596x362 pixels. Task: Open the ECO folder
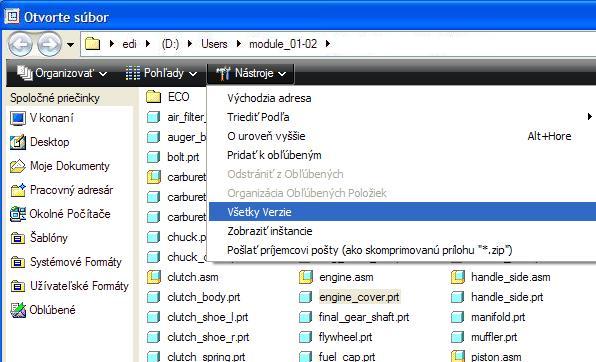pos(168,97)
